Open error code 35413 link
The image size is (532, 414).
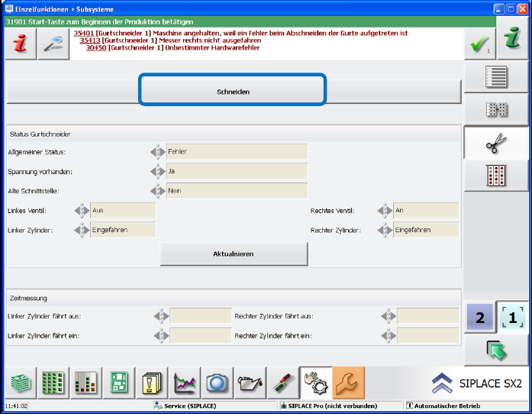click(89, 40)
